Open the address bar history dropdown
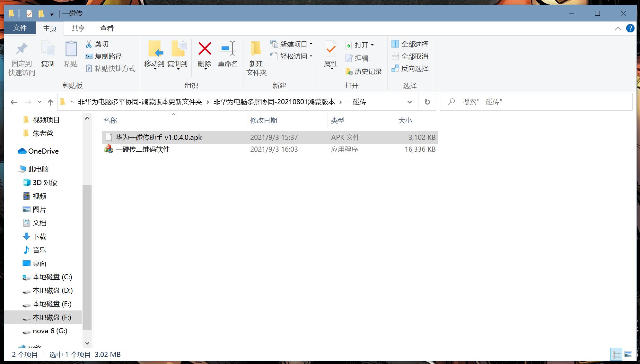Screen dimensions: 640x364 (409, 102)
